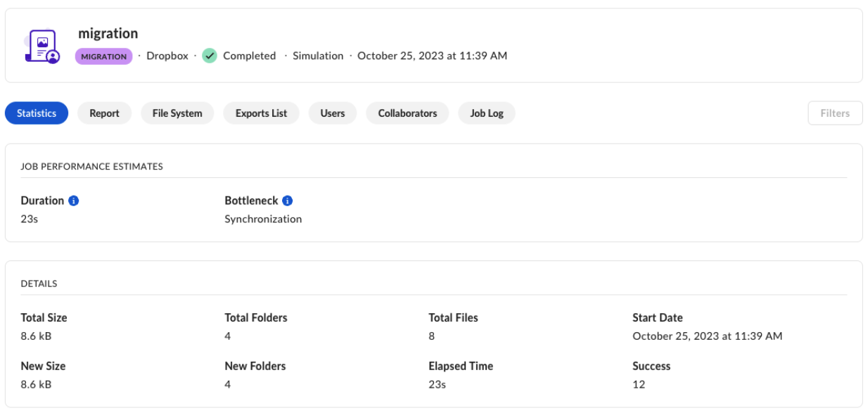Click the Dropbox label in header
The height and width of the screenshot is (413, 868).
(167, 56)
